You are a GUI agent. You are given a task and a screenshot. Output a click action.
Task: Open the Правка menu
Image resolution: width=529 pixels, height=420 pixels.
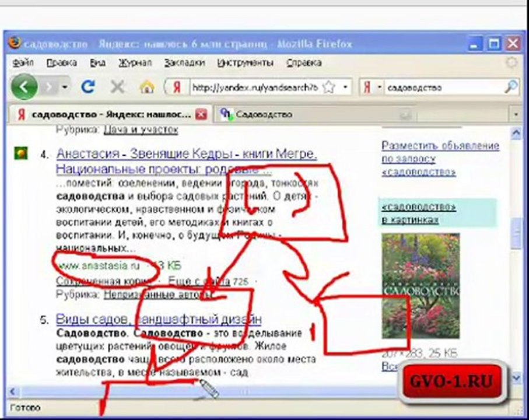click(61, 63)
